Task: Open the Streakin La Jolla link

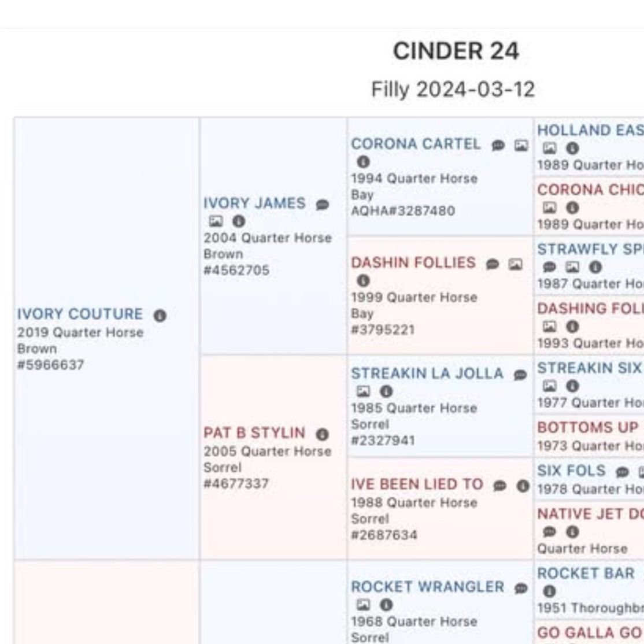Action: pos(427,373)
